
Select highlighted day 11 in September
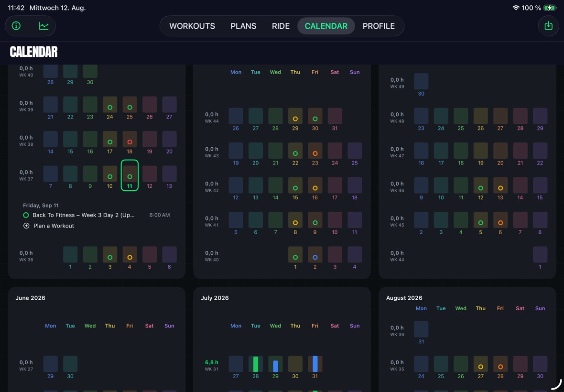point(130,175)
